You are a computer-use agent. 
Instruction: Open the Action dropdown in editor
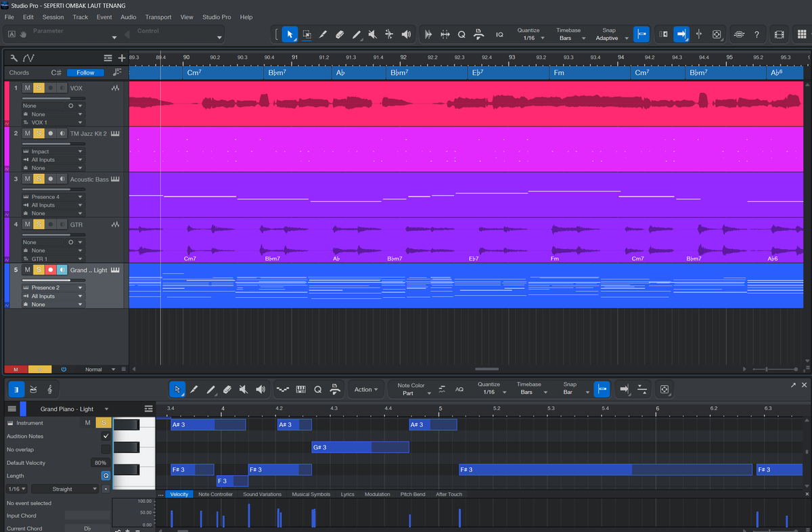366,389
